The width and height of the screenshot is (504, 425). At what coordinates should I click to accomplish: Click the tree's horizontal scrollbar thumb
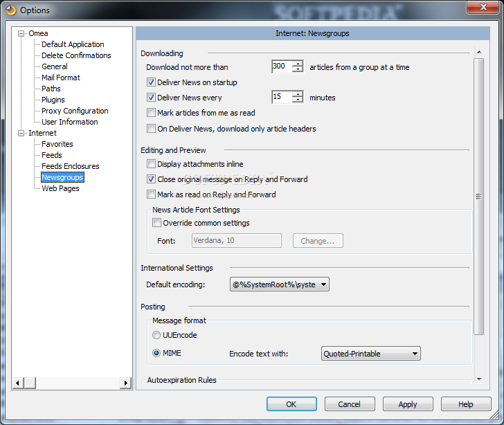click(x=30, y=383)
